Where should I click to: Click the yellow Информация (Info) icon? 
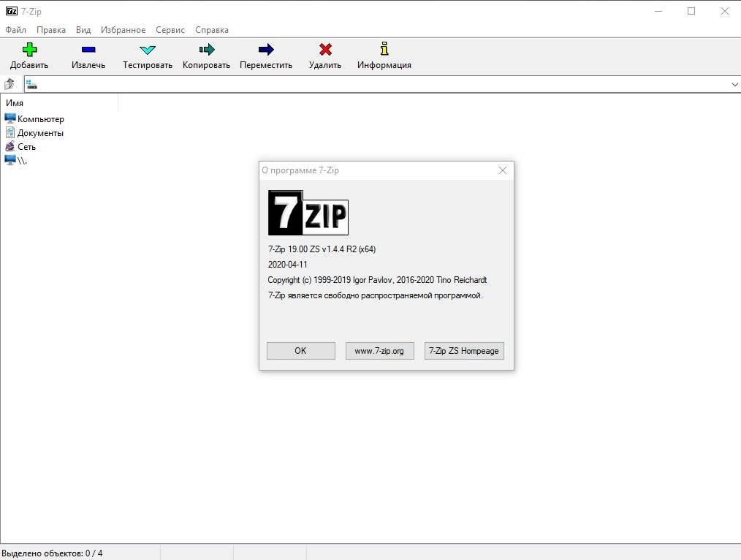pyautogui.click(x=384, y=49)
